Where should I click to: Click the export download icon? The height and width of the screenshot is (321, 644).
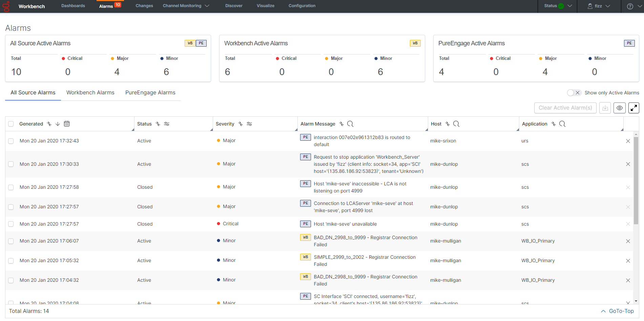[x=605, y=108]
